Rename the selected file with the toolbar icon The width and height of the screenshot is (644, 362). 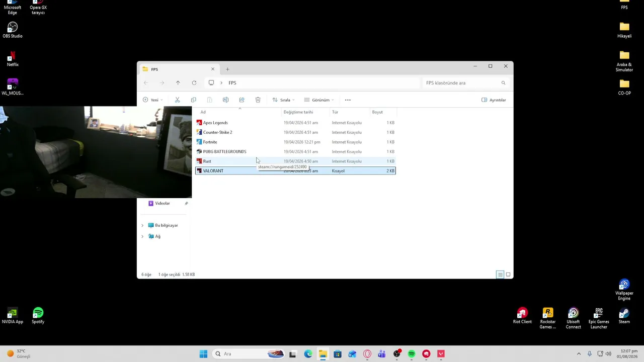(x=225, y=100)
